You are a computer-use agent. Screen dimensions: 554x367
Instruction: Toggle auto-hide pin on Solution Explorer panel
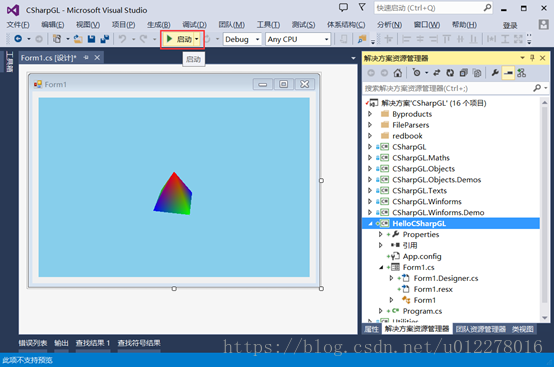pos(532,58)
